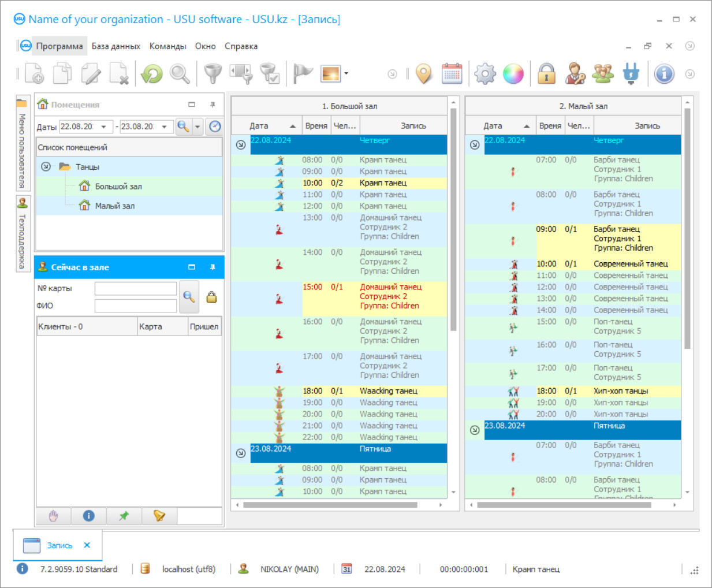Collapse the Танцы tree node
Viewport: 712px width, 588px height.
tap(46, 167)
